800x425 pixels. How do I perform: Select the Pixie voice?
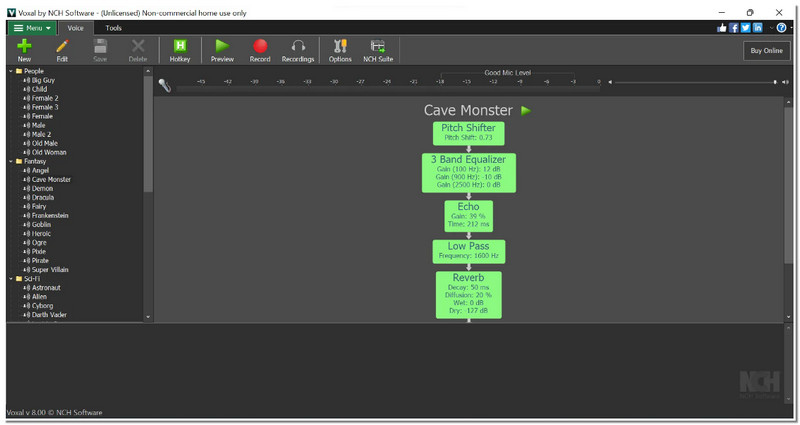point(39,252)
